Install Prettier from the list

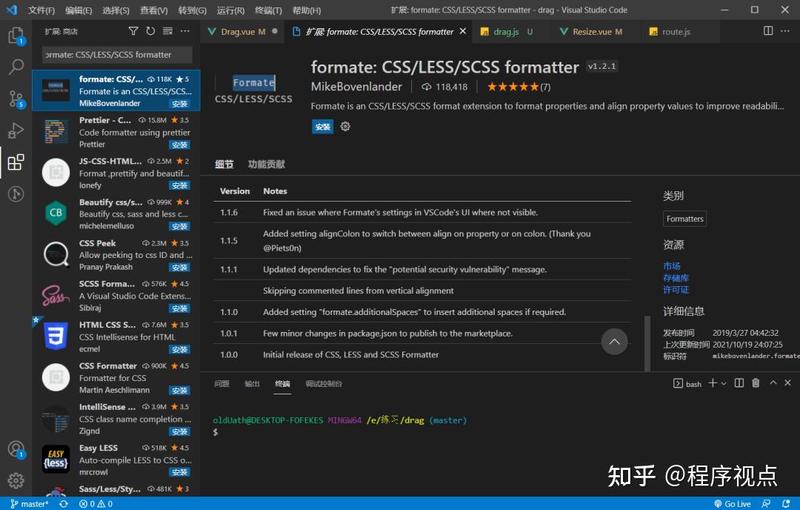[x=180, y=145]
